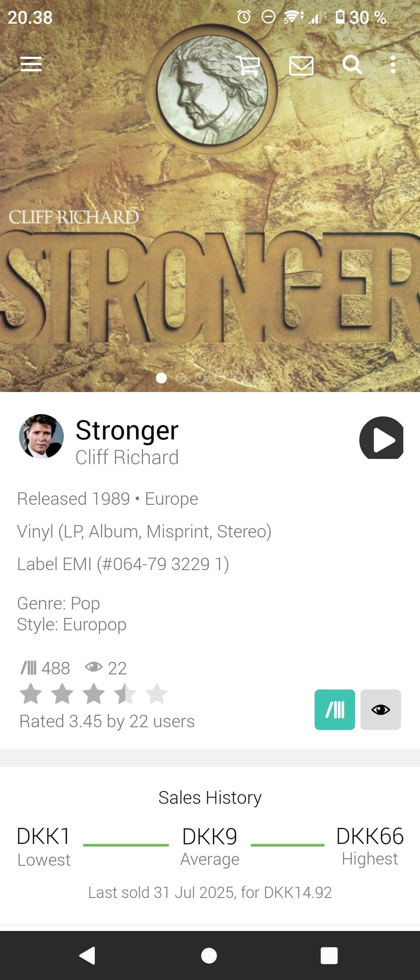Tap the 22 wantlist count eye icon
The height and width of the screenshot is (980, 420).
click(94, 667)
